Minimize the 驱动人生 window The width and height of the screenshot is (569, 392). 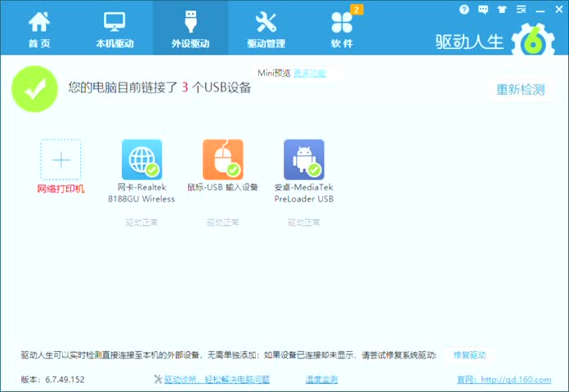540,11
